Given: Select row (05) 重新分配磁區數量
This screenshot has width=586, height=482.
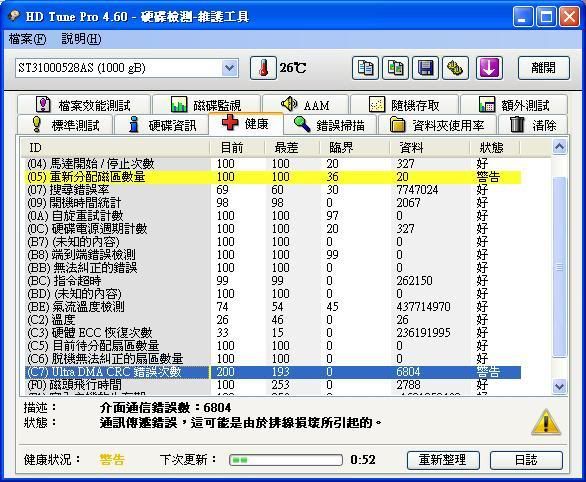Looking at the screenshot, I should [274, 177].
